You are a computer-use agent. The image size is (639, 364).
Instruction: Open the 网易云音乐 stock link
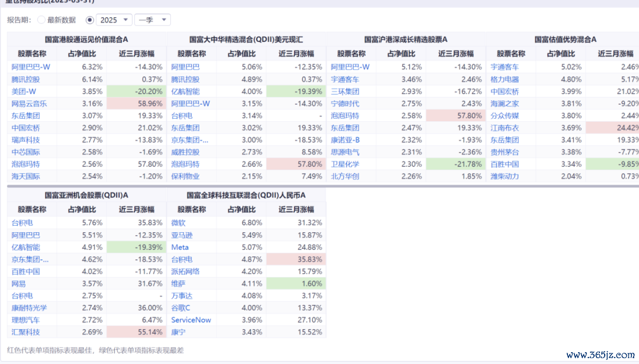pos(29,104)
